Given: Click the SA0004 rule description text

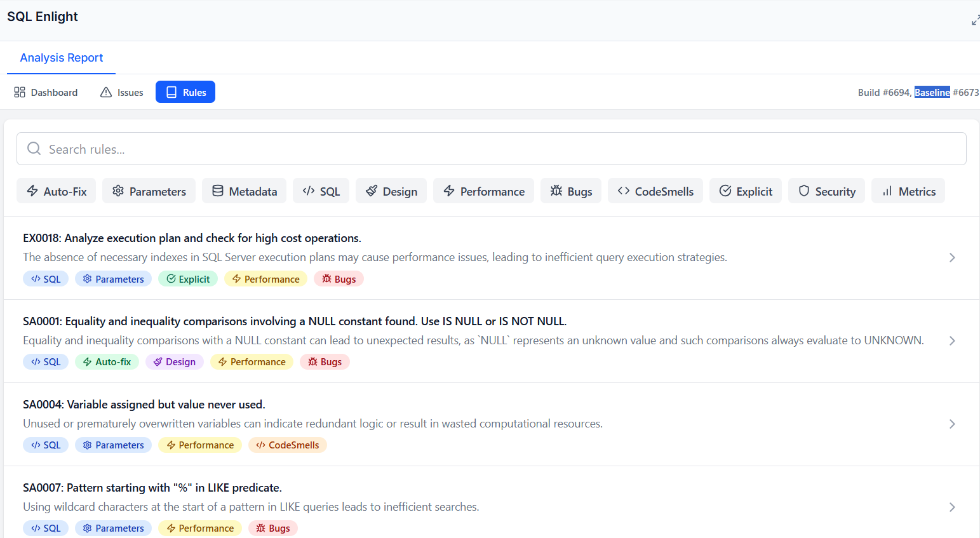Looking at the screenshot, I should click(313, 424).
